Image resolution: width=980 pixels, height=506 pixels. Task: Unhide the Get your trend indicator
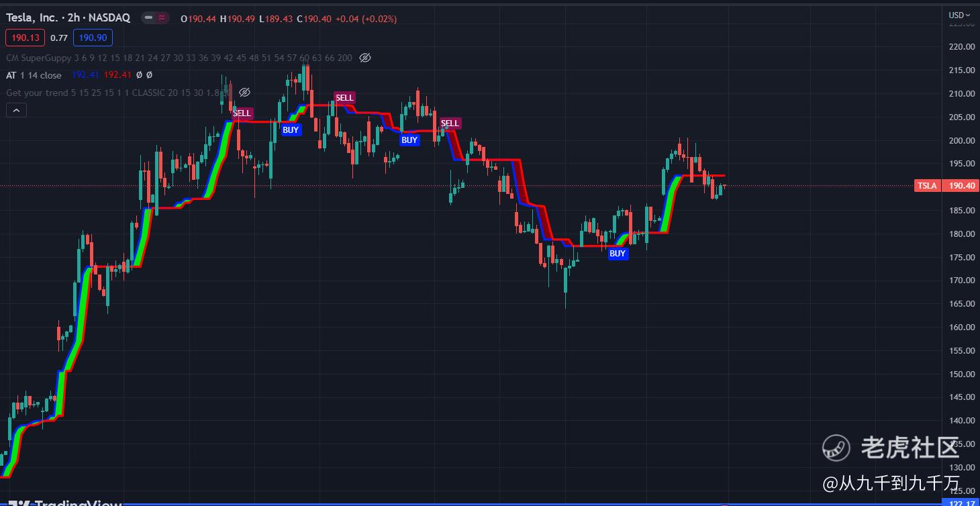pos(244,93)
